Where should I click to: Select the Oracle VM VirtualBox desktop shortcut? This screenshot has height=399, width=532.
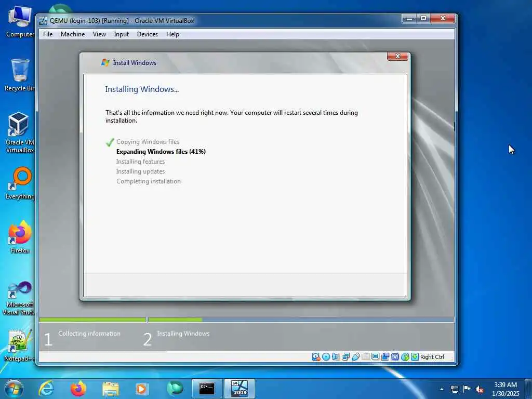click(x=19, y=132)
